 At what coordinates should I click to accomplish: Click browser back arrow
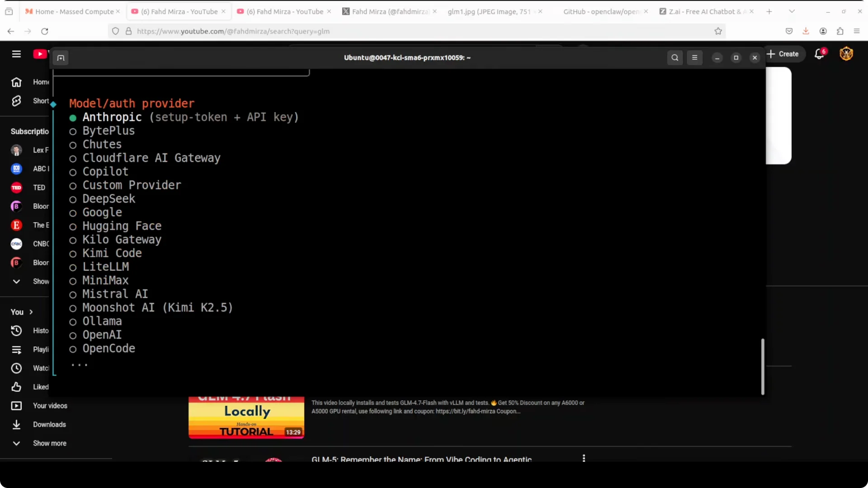point(11,31)
